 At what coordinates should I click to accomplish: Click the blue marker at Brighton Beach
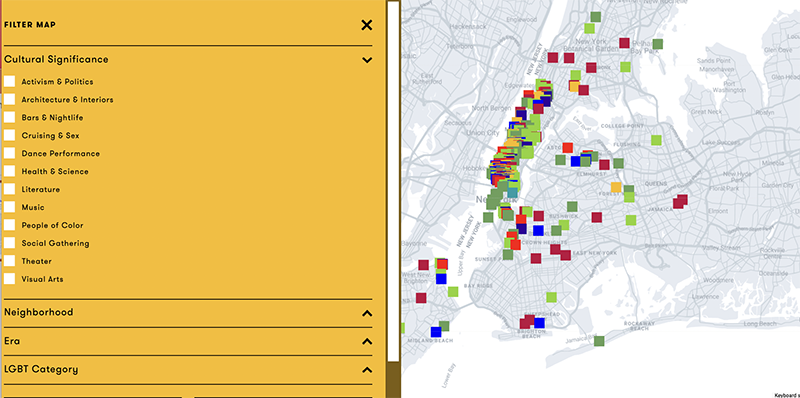[x=539, y=323]
